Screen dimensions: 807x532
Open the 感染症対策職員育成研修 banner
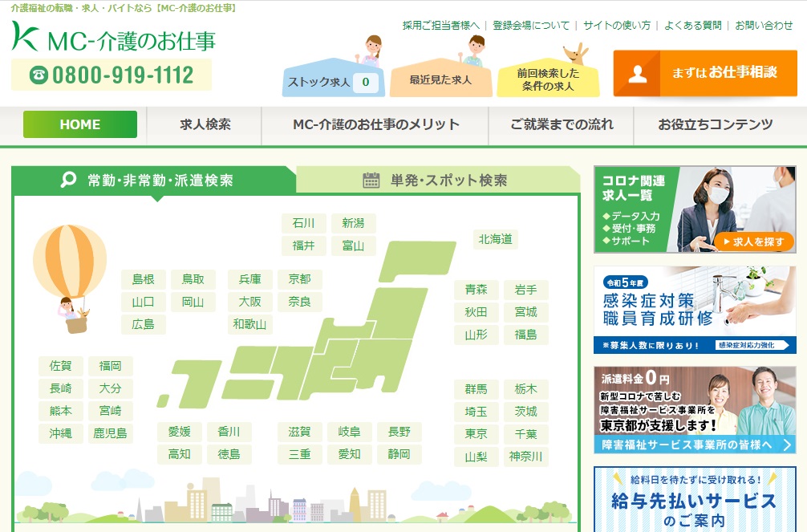point(695,310)
